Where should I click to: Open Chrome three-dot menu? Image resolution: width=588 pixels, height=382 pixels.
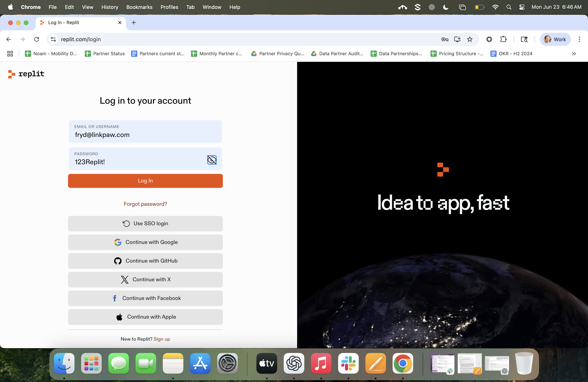(579, 39)
